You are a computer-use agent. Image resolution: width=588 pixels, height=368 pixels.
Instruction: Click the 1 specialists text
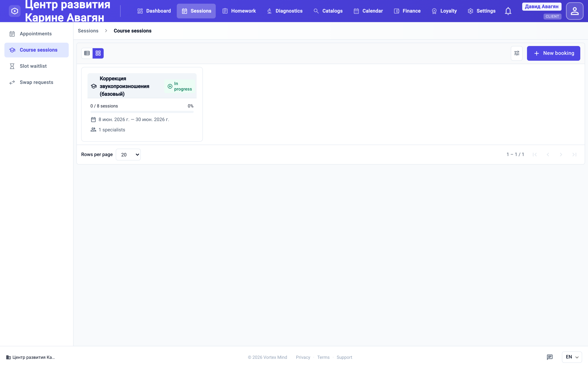pos(112,130)
